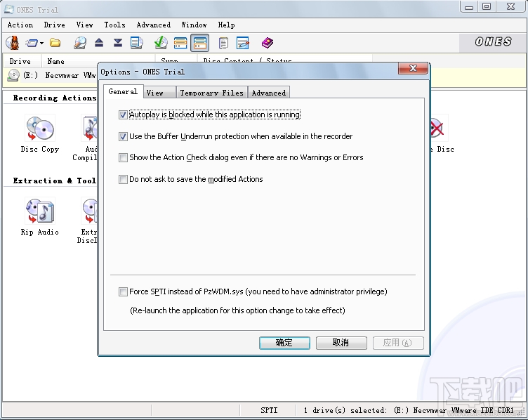Click the ONES logo in toolbar
Viewport: 528px width, 420px height.
494,41
